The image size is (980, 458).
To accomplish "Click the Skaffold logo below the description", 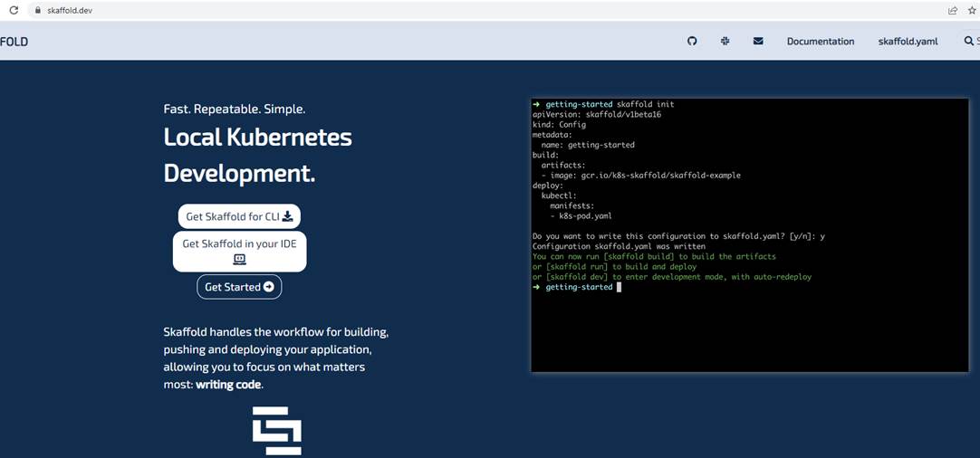I will tap(276, 430).
